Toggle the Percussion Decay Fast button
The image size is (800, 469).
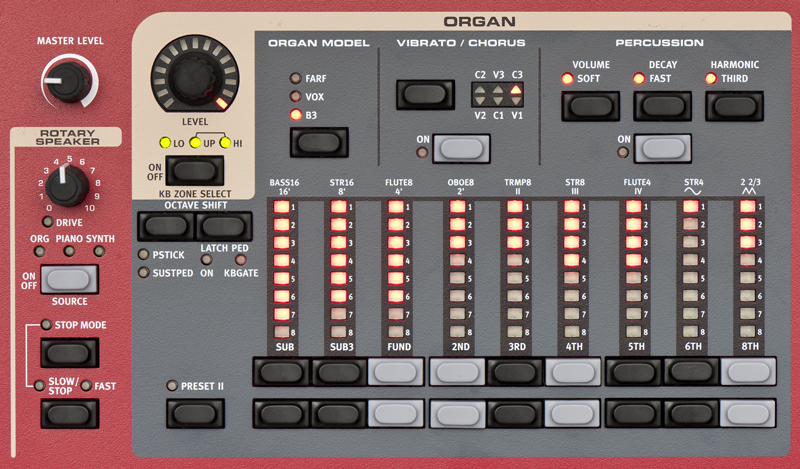662,106
